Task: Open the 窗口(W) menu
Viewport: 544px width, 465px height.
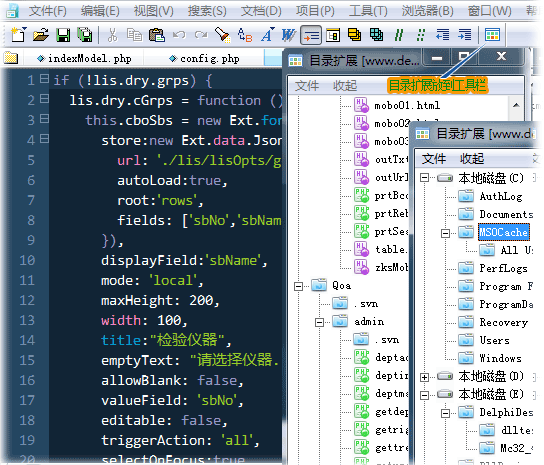Action: tap(489, 11)
